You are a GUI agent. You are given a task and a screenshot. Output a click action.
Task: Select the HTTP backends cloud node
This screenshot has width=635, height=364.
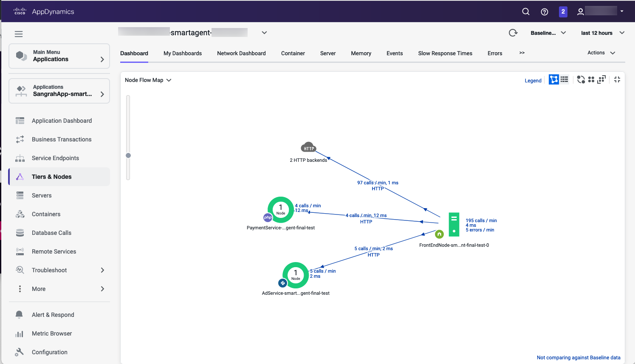pos(308,147)
